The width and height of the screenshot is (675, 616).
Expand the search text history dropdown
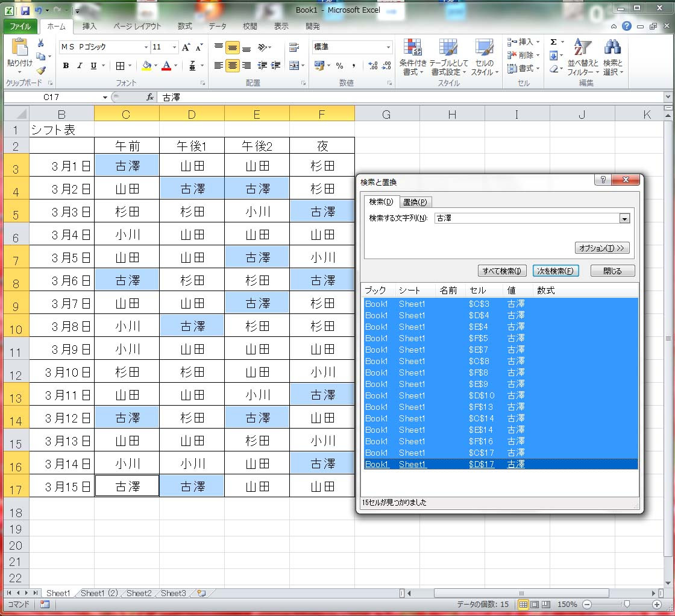[624, 219]
